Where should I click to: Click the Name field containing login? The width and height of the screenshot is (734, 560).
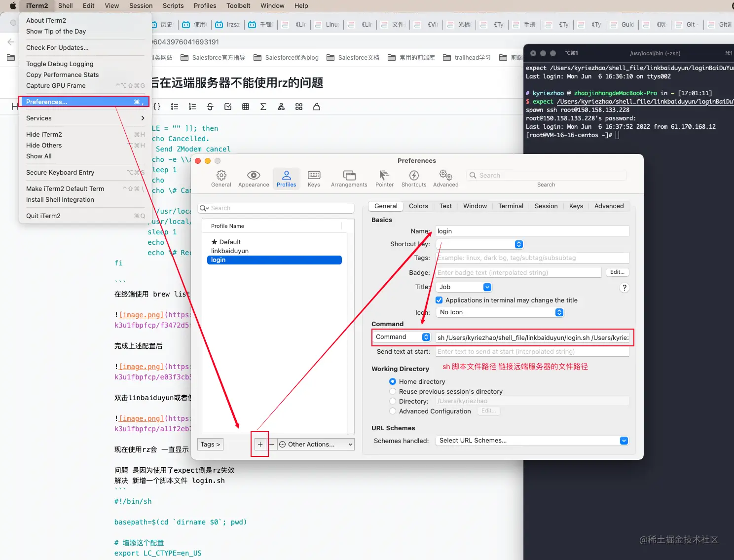(532, 231)
